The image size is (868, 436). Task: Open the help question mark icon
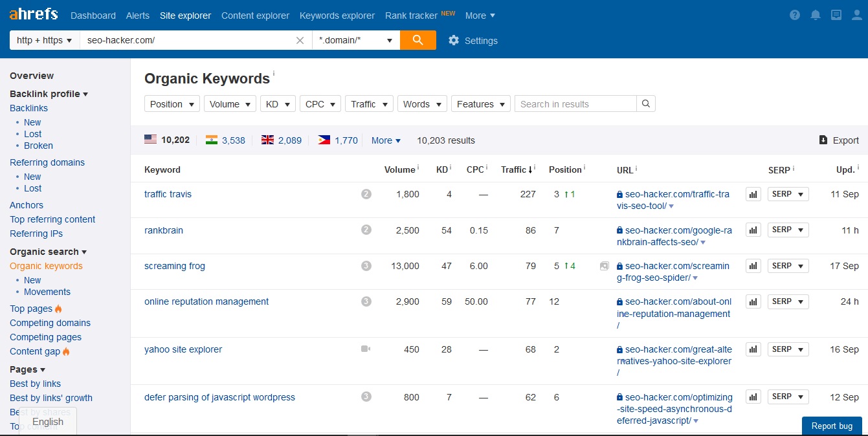click(795, 16)
